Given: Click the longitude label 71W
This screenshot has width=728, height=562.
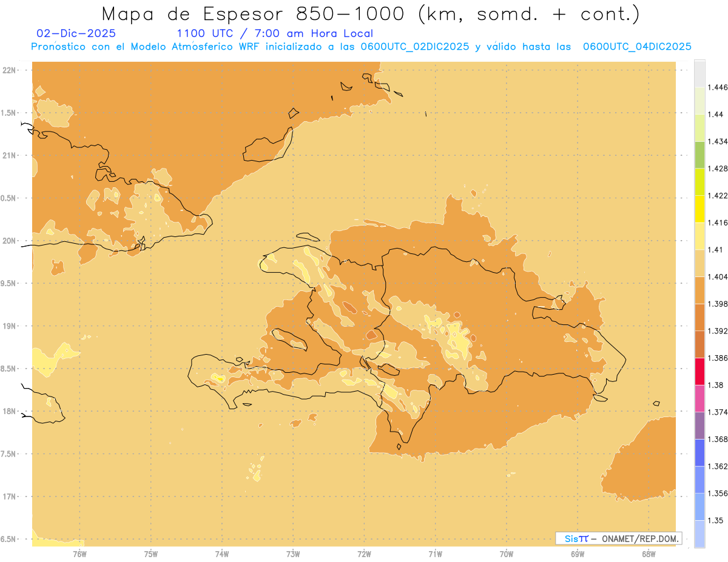Looking at the screenshot, I should 435,554.
